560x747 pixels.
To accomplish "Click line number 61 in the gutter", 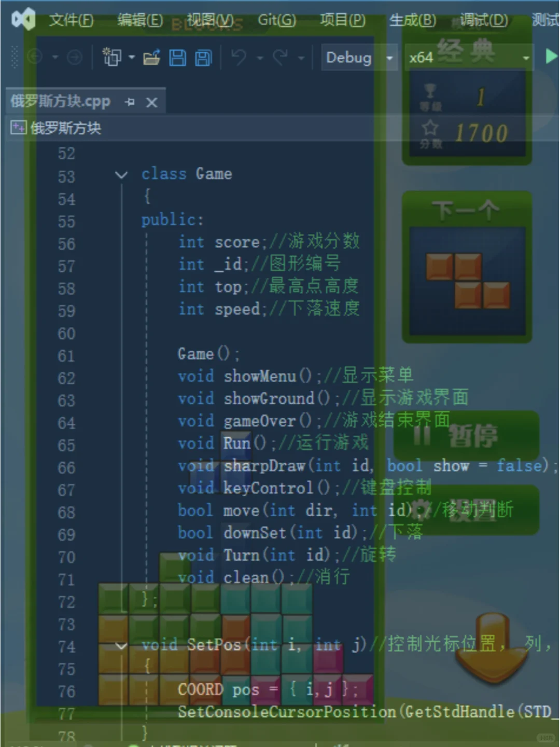I will [66, 356].
